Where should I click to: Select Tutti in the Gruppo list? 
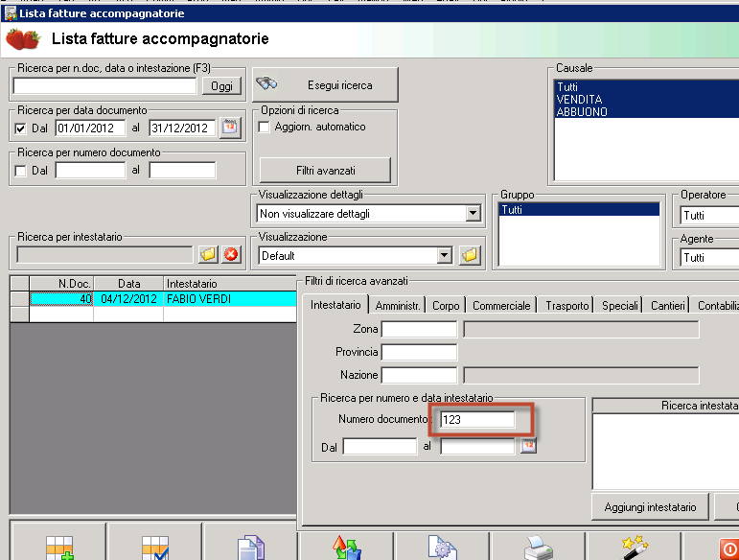pyautogui.click(x=579, y=210)
